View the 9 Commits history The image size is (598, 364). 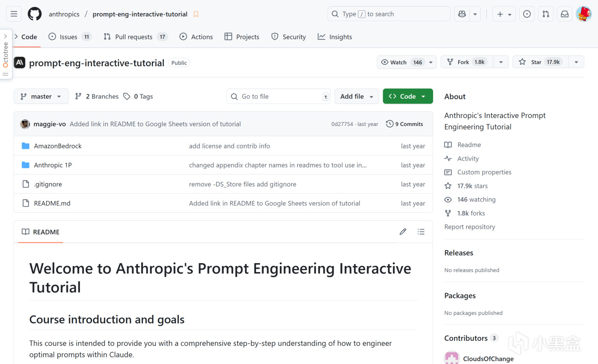(405, 124)
